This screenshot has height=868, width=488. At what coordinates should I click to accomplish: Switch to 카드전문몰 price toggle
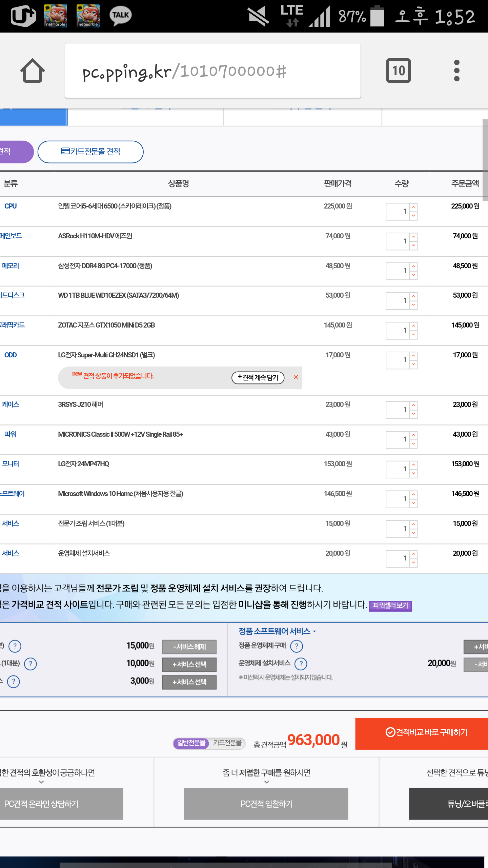point(227,743)
